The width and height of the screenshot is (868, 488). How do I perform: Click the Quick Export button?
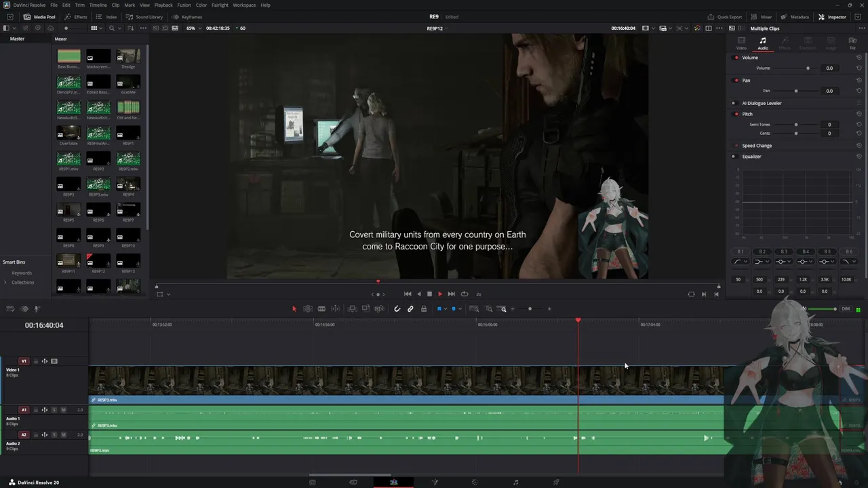coord(725,17)
